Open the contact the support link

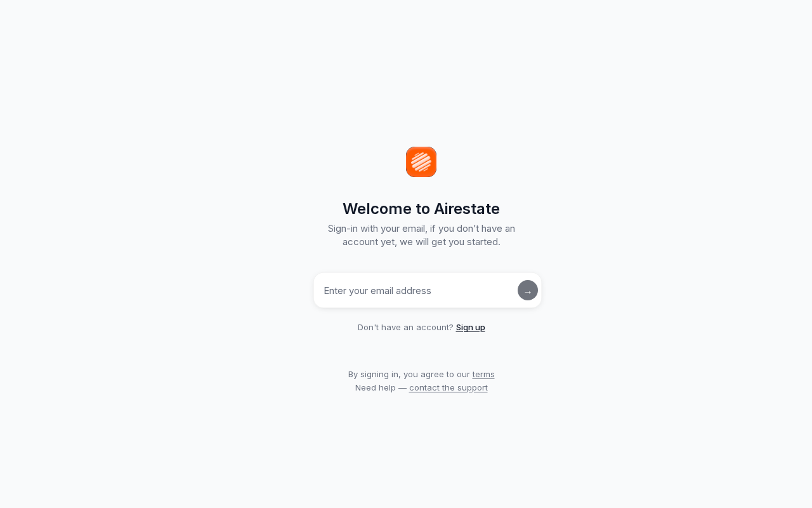pyautogui.click(x=449, y=387)
